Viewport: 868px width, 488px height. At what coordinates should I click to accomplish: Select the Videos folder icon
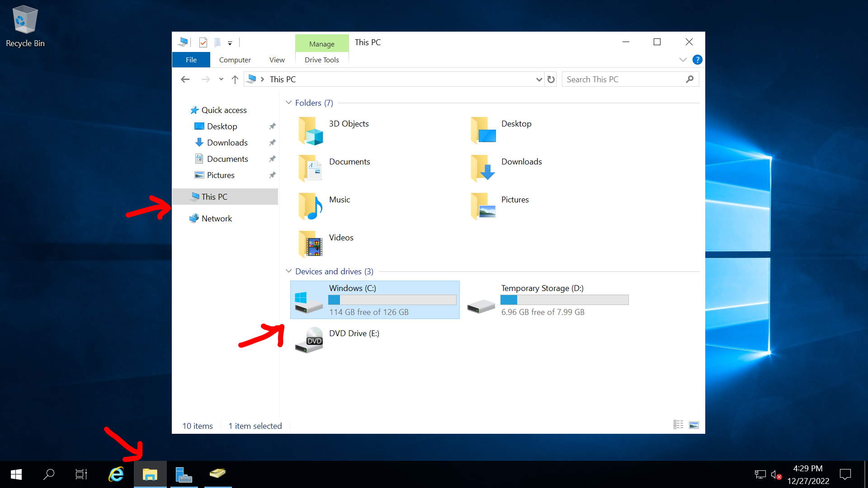pyautogui.click(x=311, y=244)
